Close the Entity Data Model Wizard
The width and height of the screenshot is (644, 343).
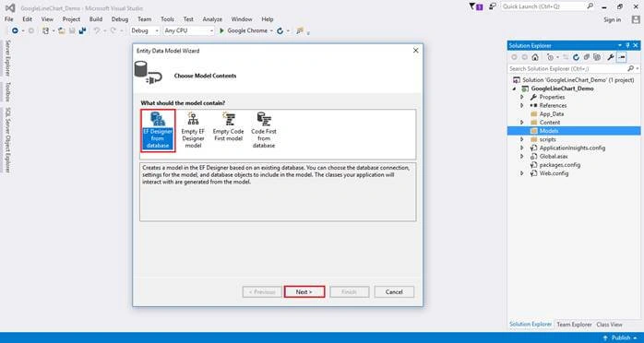(415, 51)
